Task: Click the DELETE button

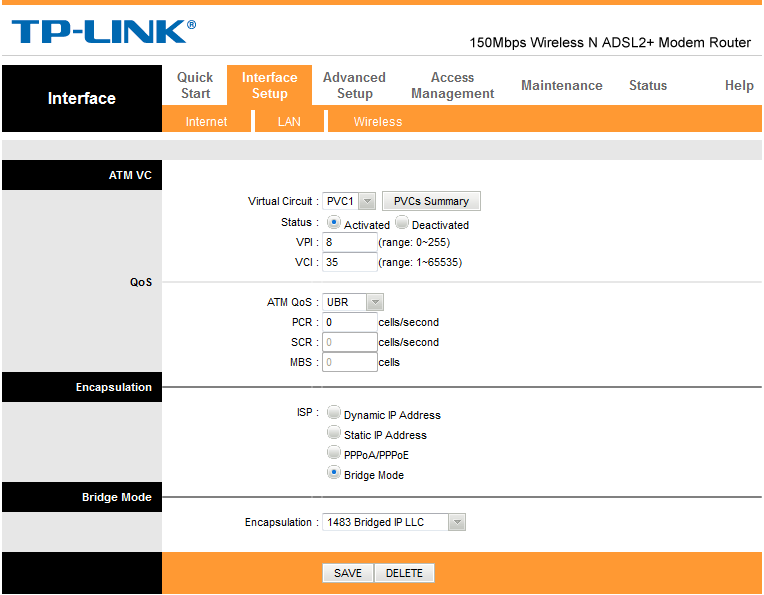Action: 404,573
